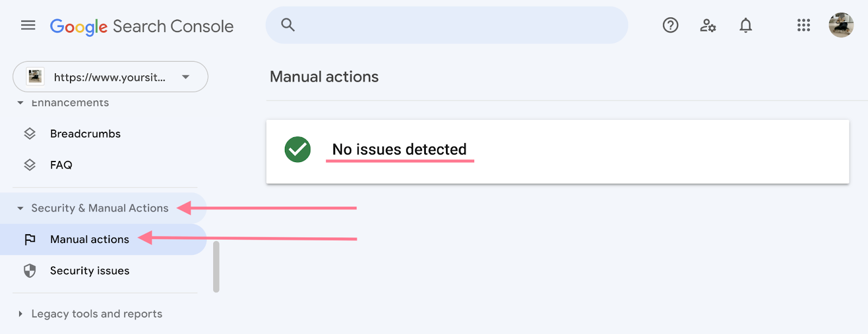The width and height of the screenshot is (868, 334).
Task: Open the navigation hamburger menu
Action: [x=28, y=25]
